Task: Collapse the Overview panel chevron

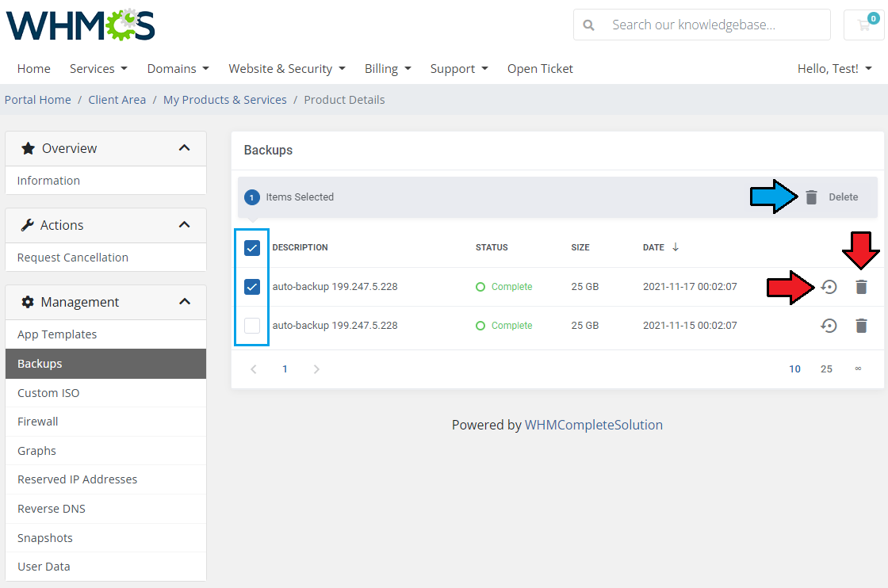Action: point(184,148)
